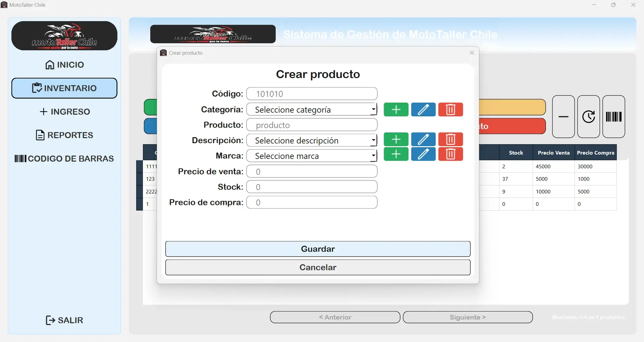
Task: Focus the Precio de venta field
Action: [312, 172]
